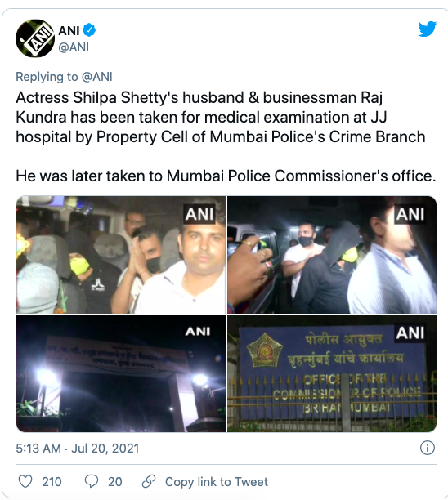Click the tweet text about Raj Kundra
448x500 pixels.
coord(221,117)
